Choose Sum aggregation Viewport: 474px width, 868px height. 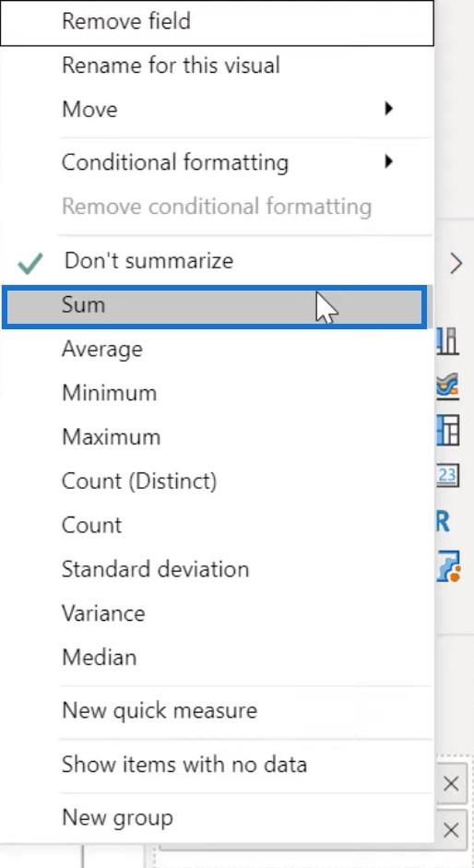point(215,306)
